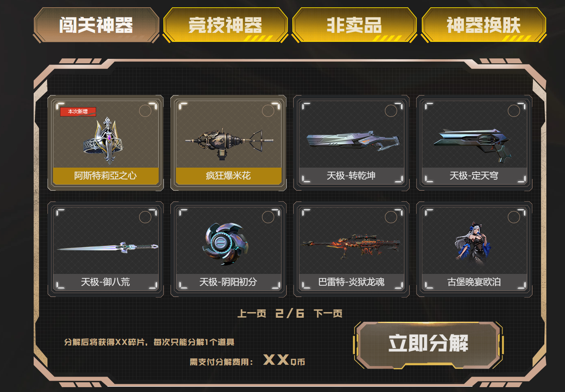This screenshot has width=565, height=392.
Task: Switch to the 非卖品 tab
Action: tap(354, 25)
